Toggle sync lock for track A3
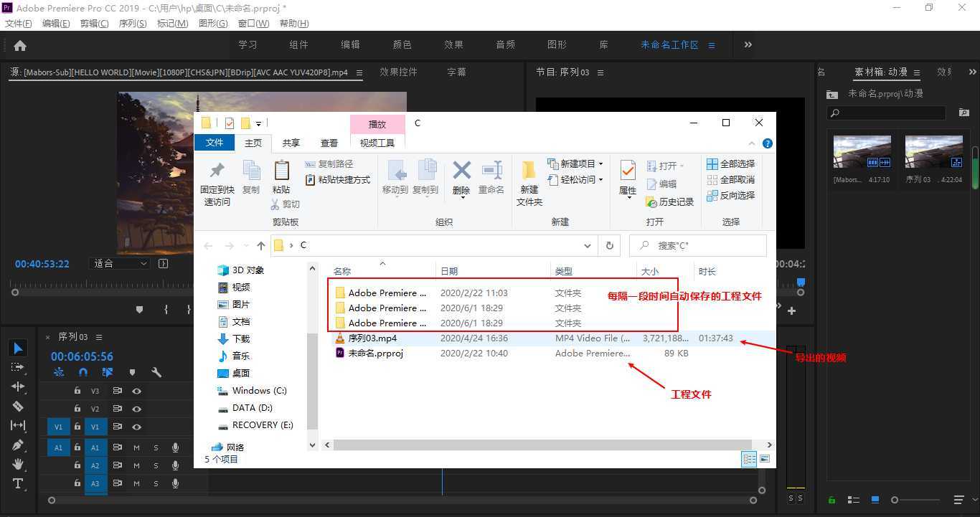The height and width of the screenshot is (517, 980). 117,484
